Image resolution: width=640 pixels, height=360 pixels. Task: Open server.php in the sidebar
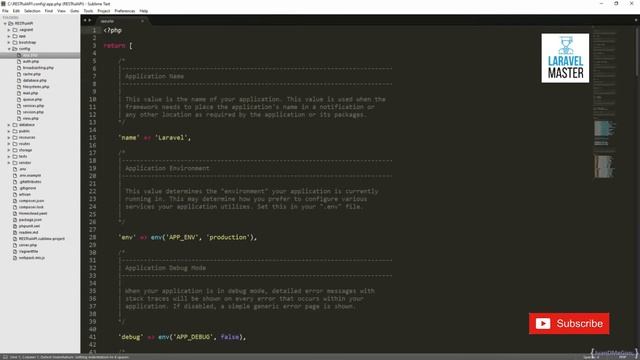(28, 245)
